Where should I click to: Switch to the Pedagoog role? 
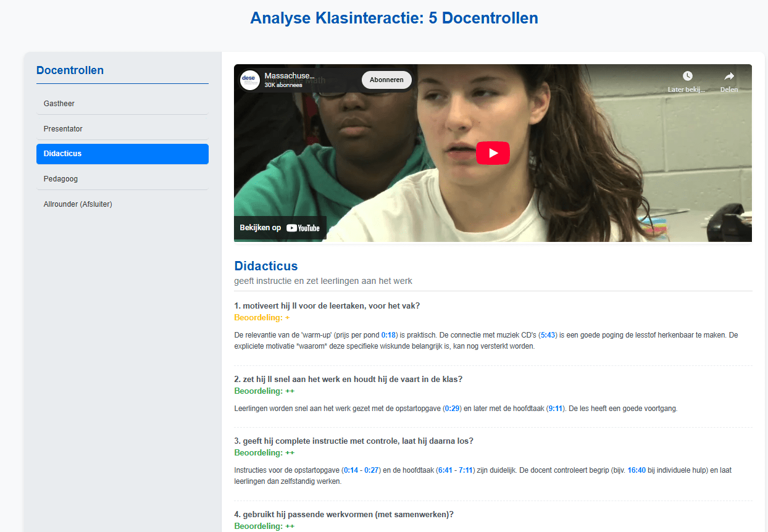[x=122, y=179]
